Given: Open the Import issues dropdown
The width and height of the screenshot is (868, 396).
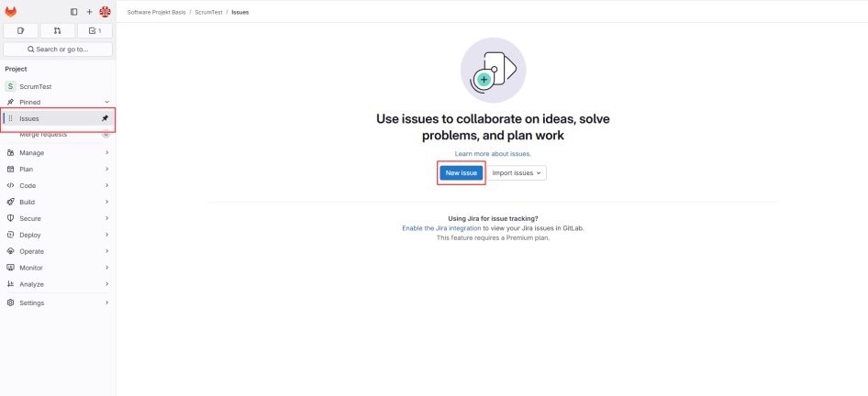Looking at the screenshot, I should (x=517, y=172).
